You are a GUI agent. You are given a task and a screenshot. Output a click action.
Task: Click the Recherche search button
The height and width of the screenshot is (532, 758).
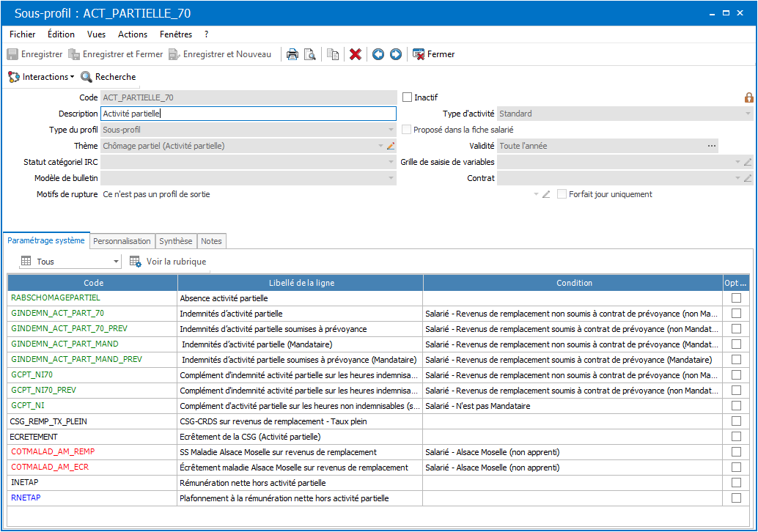[108, 77]
